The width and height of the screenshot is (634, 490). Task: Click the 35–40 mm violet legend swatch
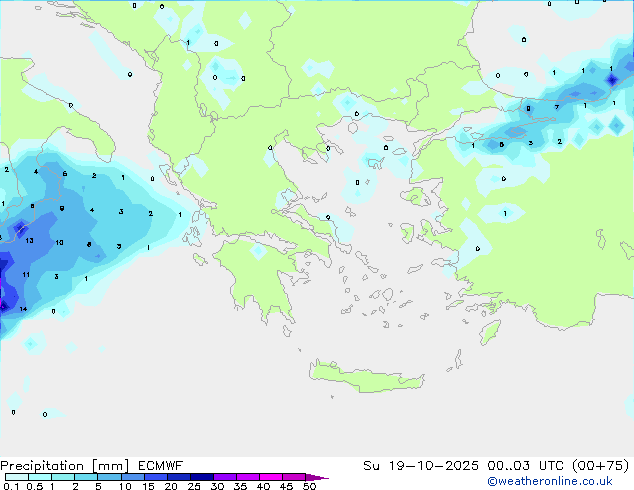(247, 477)
